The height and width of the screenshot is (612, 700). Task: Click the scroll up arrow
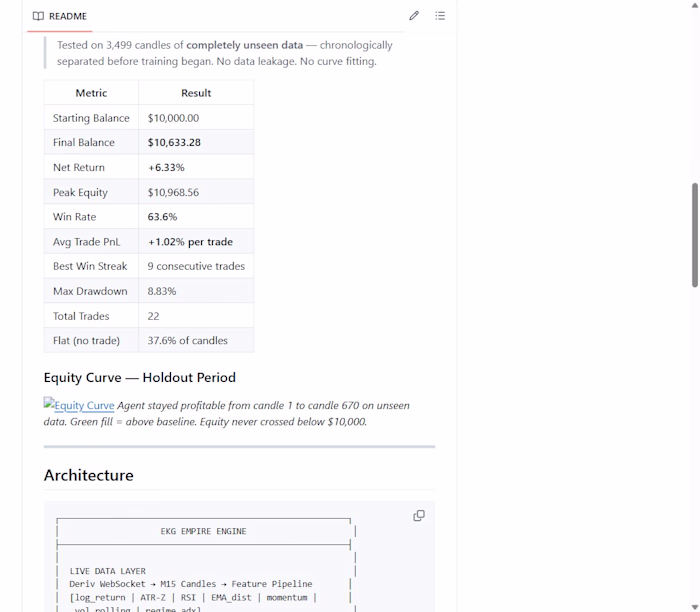coord(695,5)
